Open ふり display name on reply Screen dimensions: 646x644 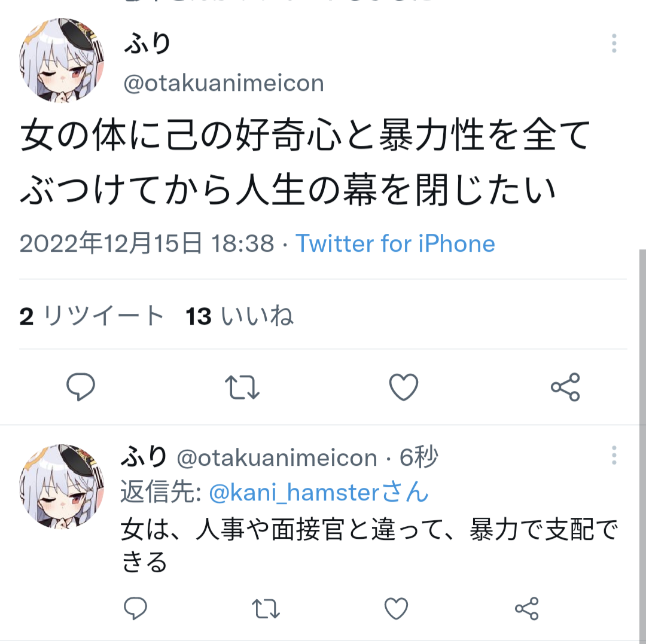point(144,457)
